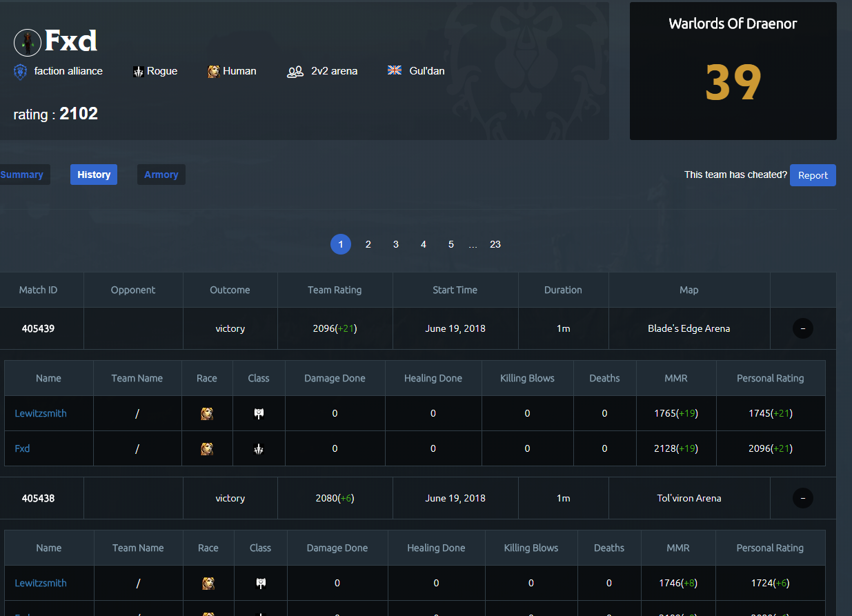Screen dimensions: 852x616
Task: Click the 2v2 arena players icon
Action: (295, 72)
